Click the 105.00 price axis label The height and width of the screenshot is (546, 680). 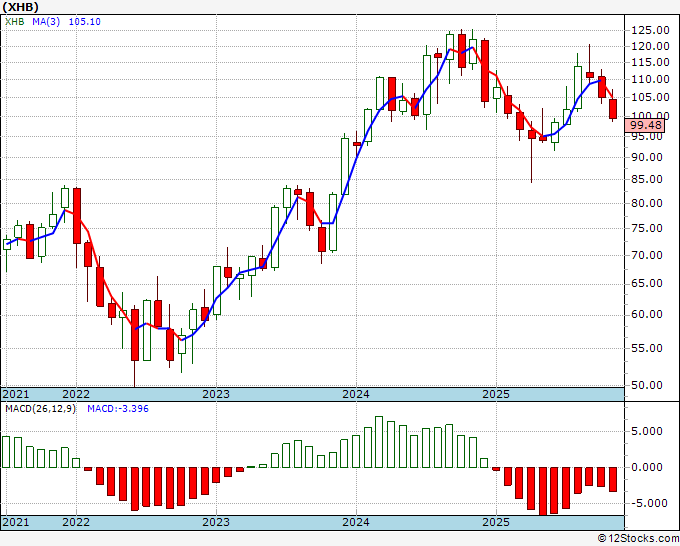pyautogui.click(x=650, y=97)
